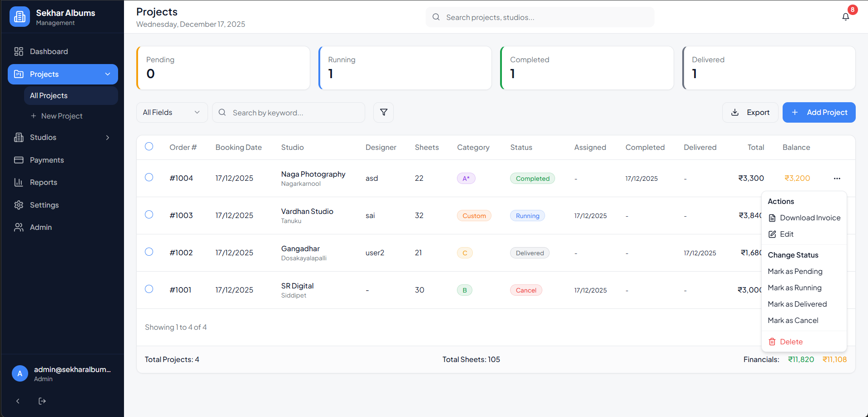Select the row checkbox for order #1003
Viewport: 868px width, 417px height.
(149, 214)
